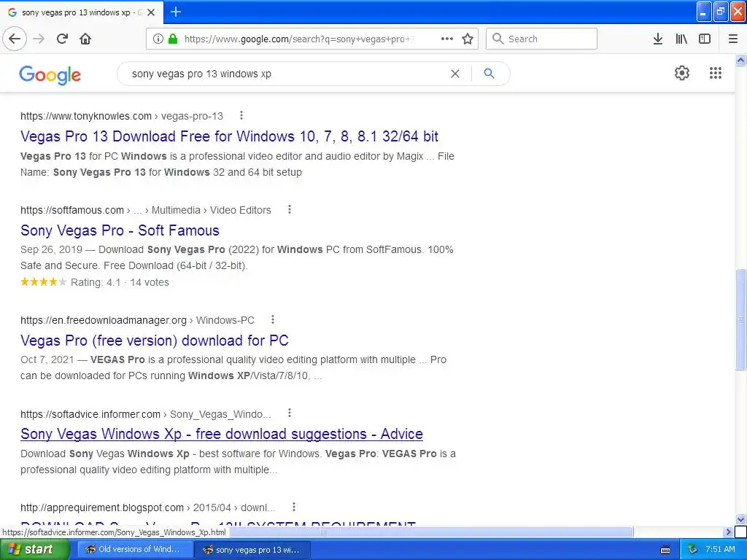Reload the current page

(63, 39)
